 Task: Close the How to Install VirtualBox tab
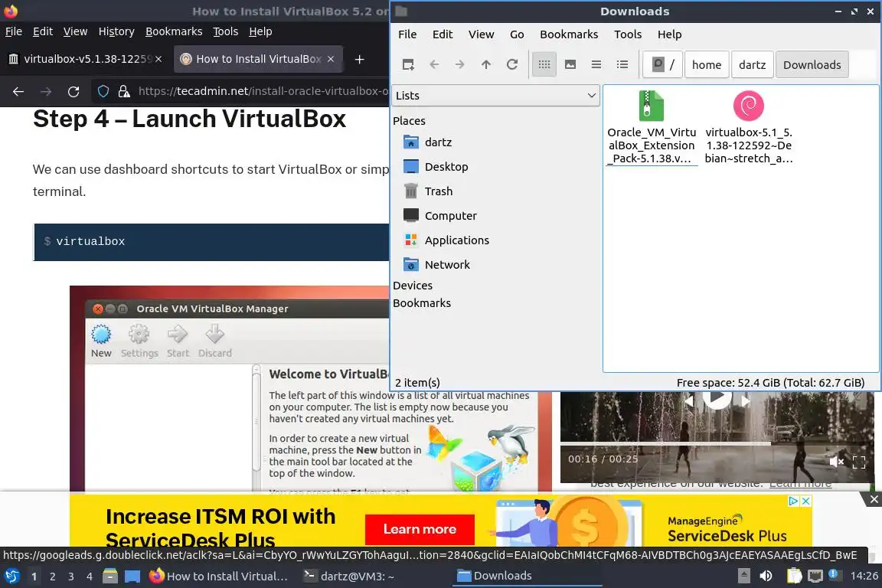(331, 59)
